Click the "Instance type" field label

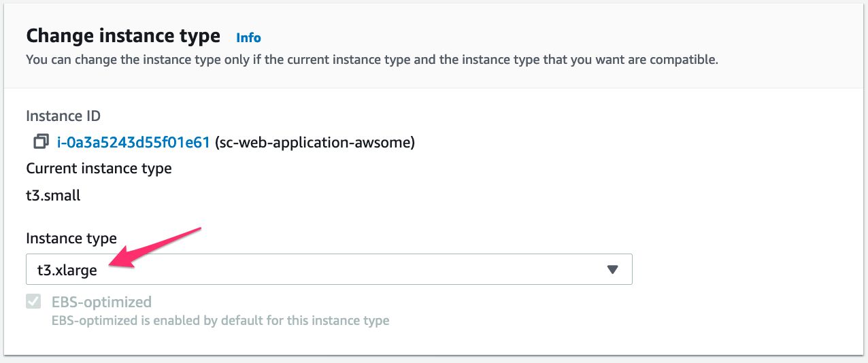coord(71,238)
